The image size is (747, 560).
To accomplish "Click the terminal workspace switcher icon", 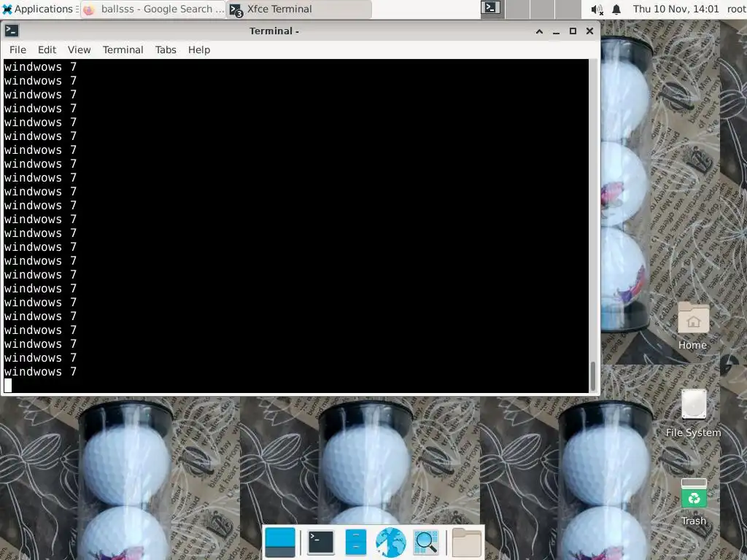I will [491, 8].
